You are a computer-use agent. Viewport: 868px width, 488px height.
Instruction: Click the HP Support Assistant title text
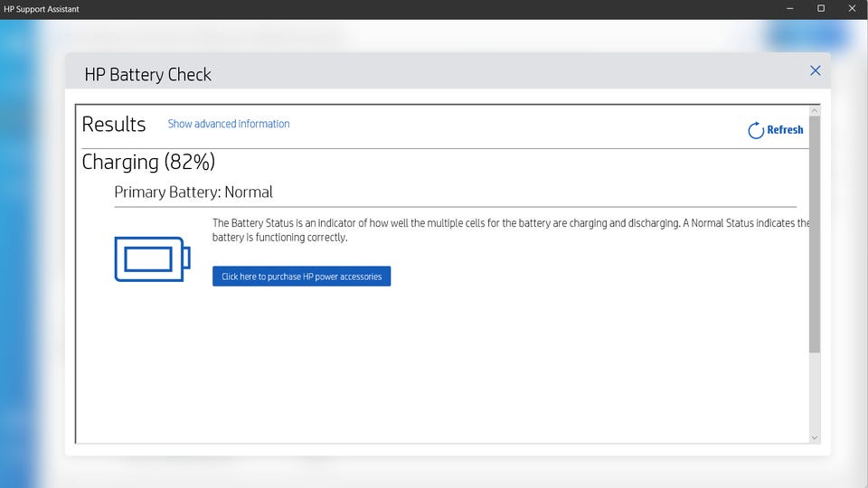pyautogui.click(x=42, y=9)
